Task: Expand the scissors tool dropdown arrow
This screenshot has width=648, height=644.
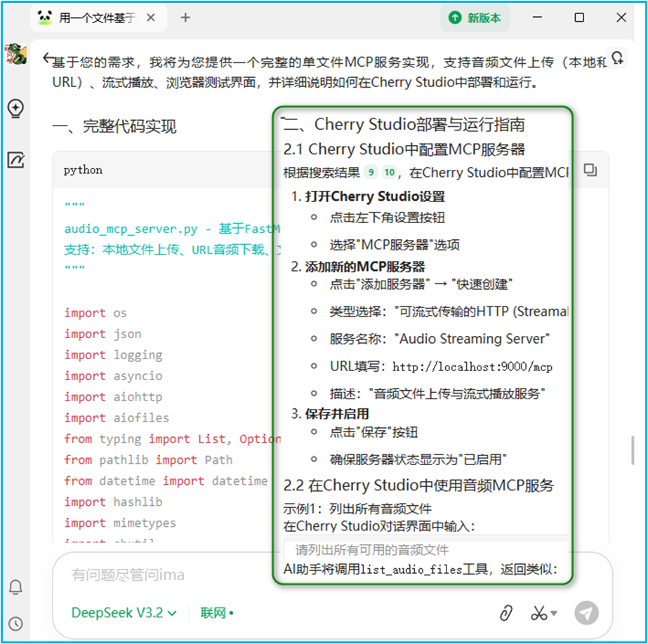Action: pos(554,613)
